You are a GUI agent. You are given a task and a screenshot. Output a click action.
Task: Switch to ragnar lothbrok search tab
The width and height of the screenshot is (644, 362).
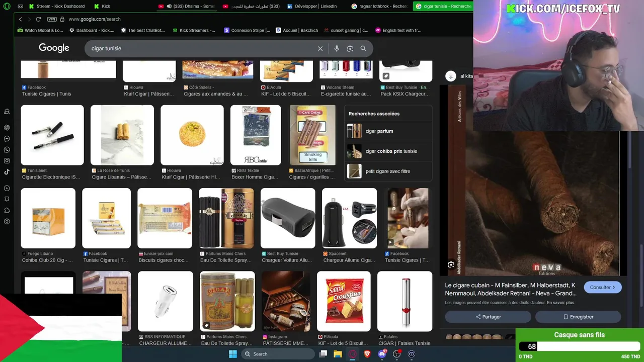tap(380, 7)
